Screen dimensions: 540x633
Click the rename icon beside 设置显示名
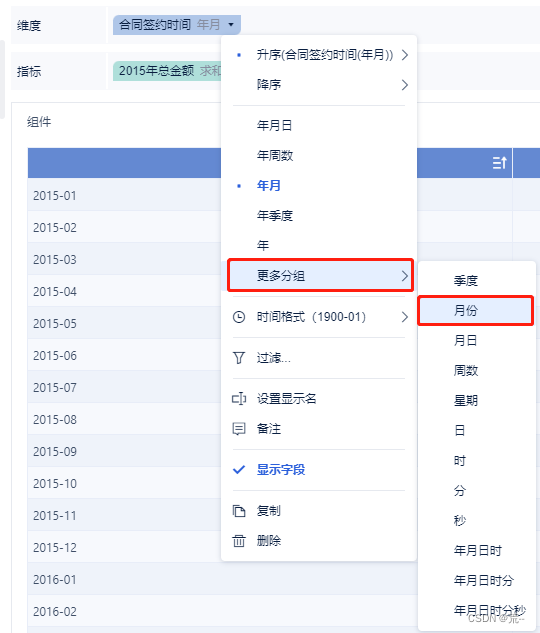pyautogui.click(x=239, y=399)
